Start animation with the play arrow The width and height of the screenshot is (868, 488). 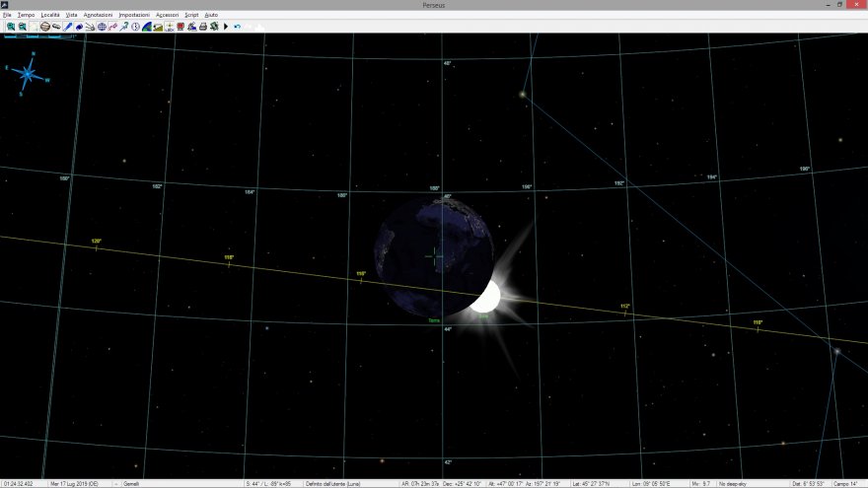(226, 27)
